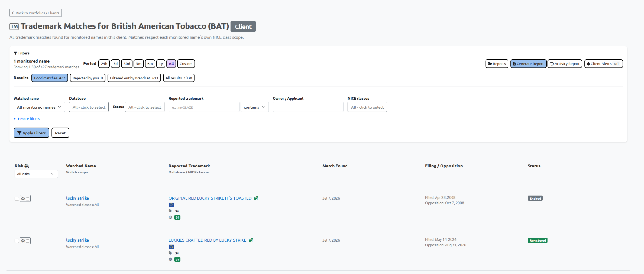Click the green cat icon after LUCKIES CRAFTED RED
Viewport: 644px width, 274px height.
(x=251, y=240)
